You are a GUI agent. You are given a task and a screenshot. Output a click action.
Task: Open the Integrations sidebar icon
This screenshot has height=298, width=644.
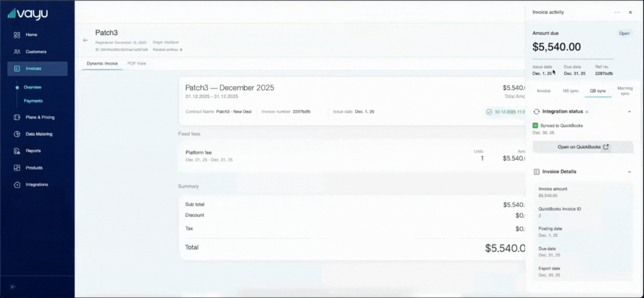pyautogui.click(x=17, y=185)
